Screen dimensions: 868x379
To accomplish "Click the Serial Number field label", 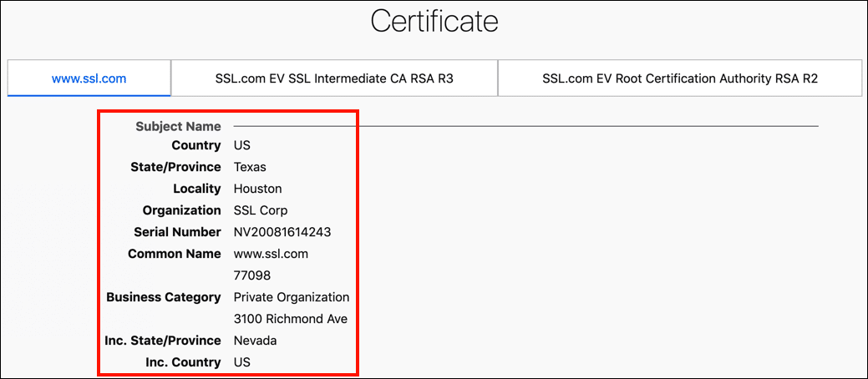I will click(177, 232).
